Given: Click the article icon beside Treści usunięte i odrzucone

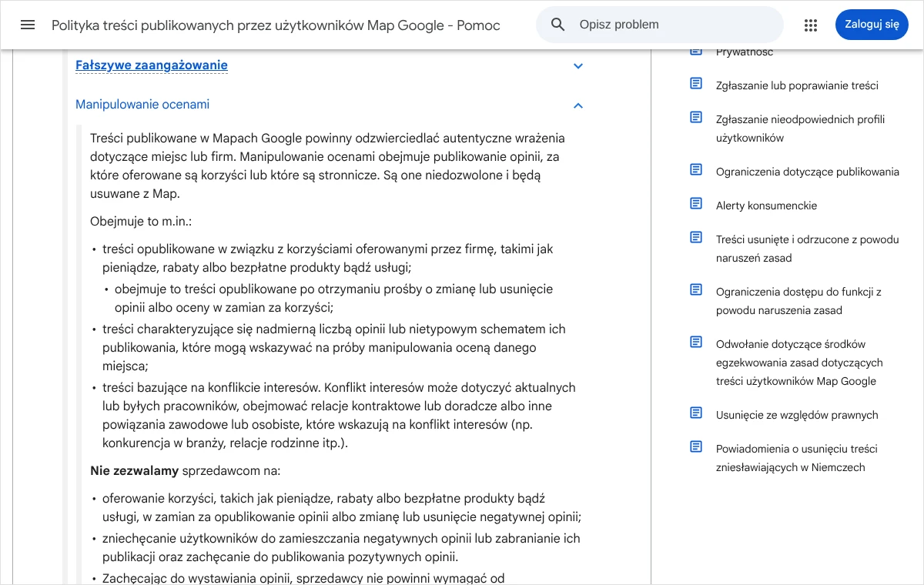Looking at the screenshot, I should click(696, 237).
